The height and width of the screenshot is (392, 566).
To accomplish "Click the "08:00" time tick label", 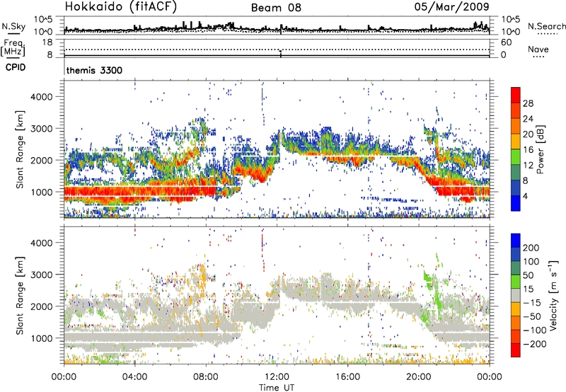I will pyautogui.click(x=206, y=376).
